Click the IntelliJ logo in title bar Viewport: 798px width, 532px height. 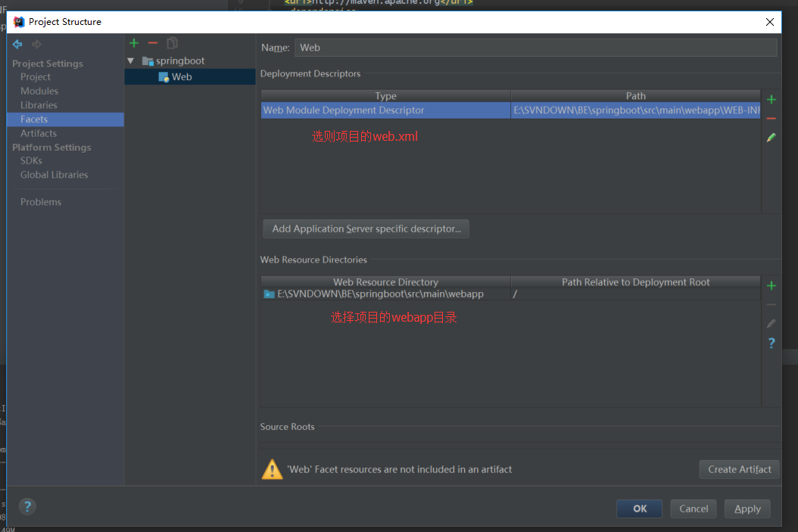tap(19, 22)
